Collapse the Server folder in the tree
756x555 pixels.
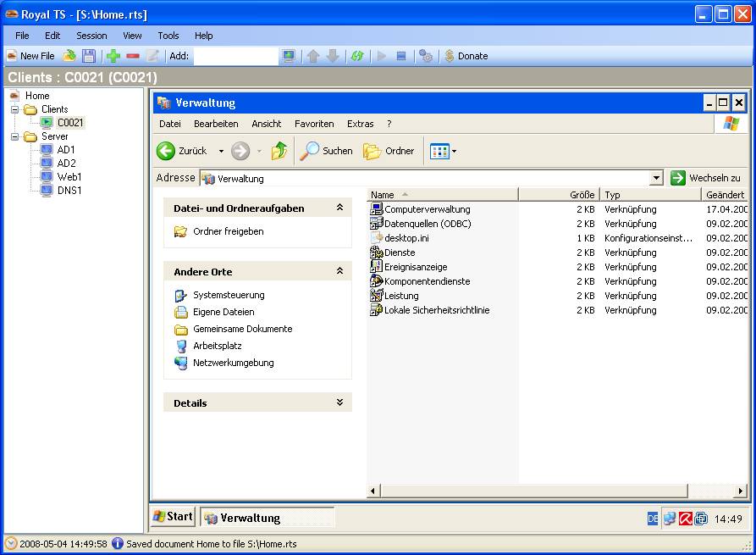pyautogui.click(x=15, y=136)
